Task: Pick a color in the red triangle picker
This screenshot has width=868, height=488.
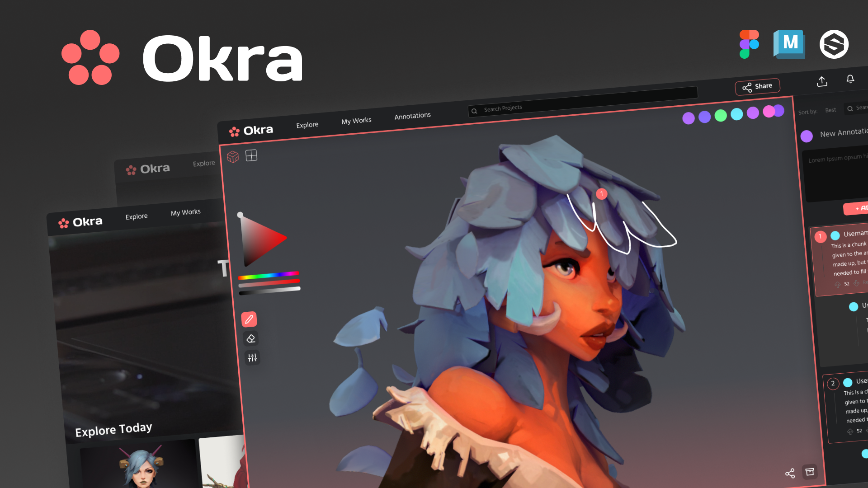Action: click(x=261, y=240)
